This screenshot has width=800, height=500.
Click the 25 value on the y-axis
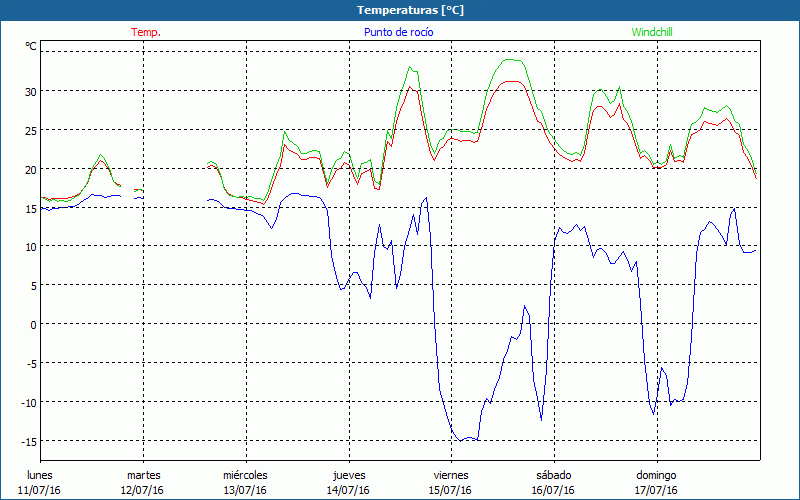pyautogui.click(x=30, y=130)
